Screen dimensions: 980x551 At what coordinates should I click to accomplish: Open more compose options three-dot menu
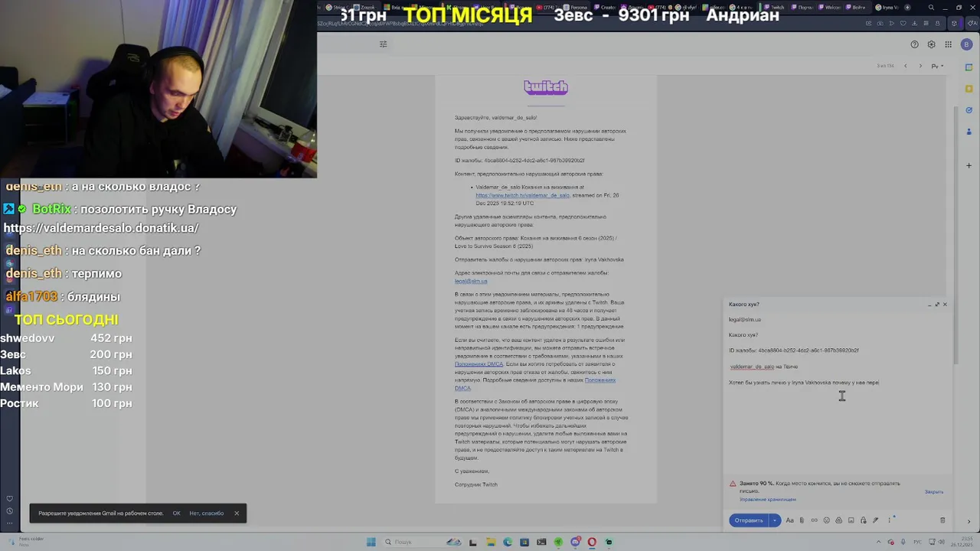(889, 520)
